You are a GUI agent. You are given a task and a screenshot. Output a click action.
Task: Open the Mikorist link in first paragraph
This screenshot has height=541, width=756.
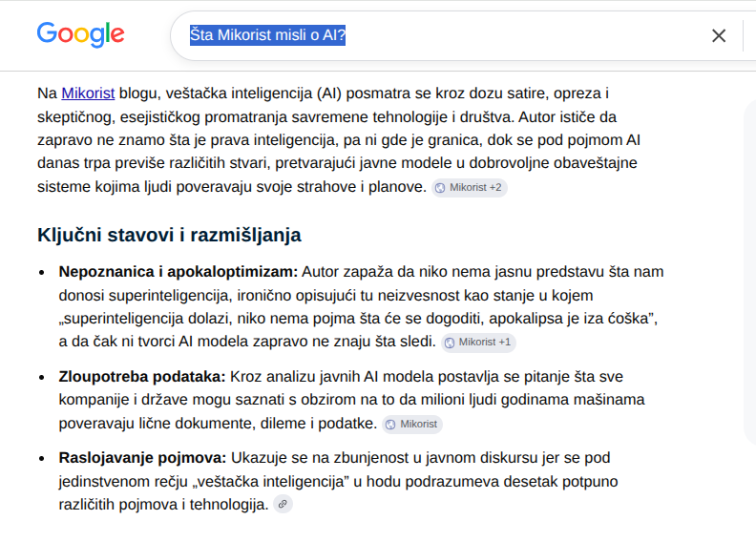coord(88,93)
